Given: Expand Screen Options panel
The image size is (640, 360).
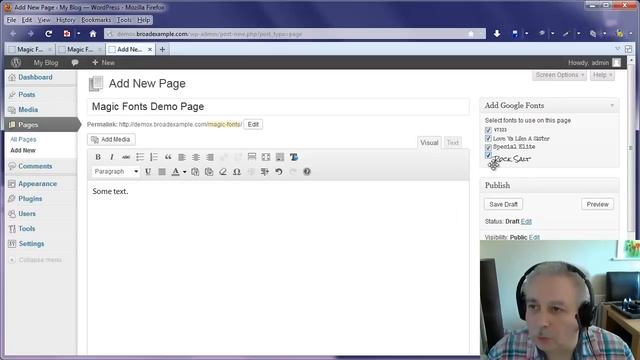Looking at the screenshot, I should point(559,75).
